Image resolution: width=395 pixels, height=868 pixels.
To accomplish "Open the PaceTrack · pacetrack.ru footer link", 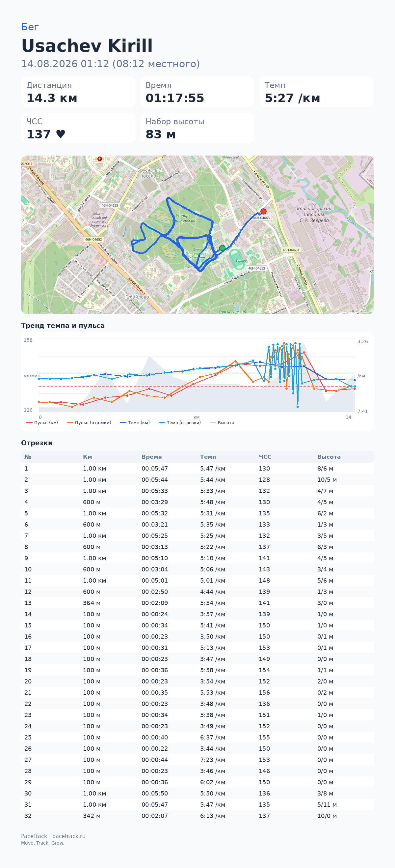I will pos(53,836).
